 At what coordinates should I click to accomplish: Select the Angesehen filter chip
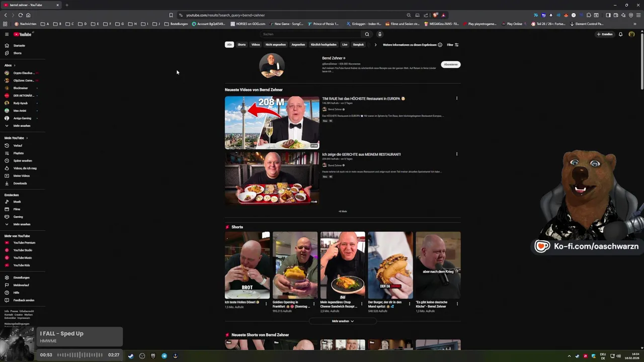[298, 45]
